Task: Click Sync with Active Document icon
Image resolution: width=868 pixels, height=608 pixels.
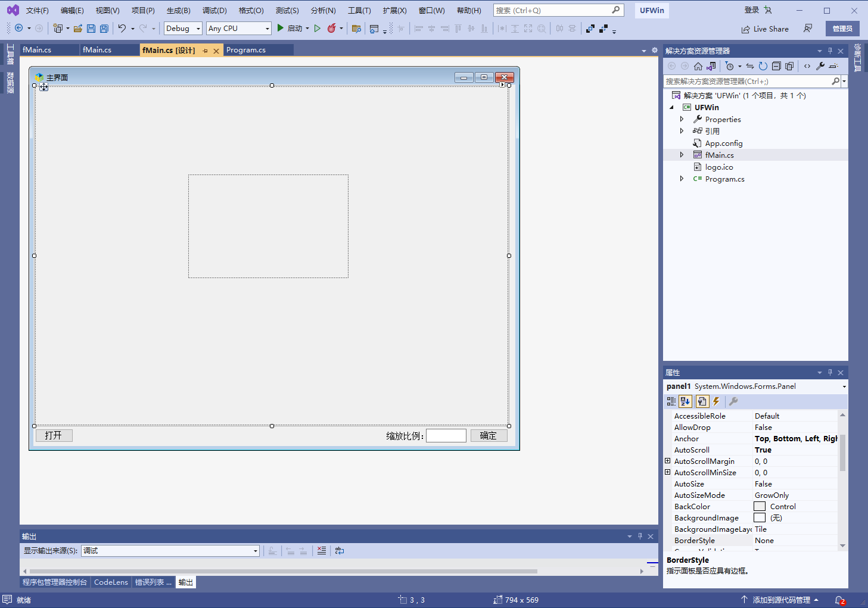Action: click(x=750, y=66)
